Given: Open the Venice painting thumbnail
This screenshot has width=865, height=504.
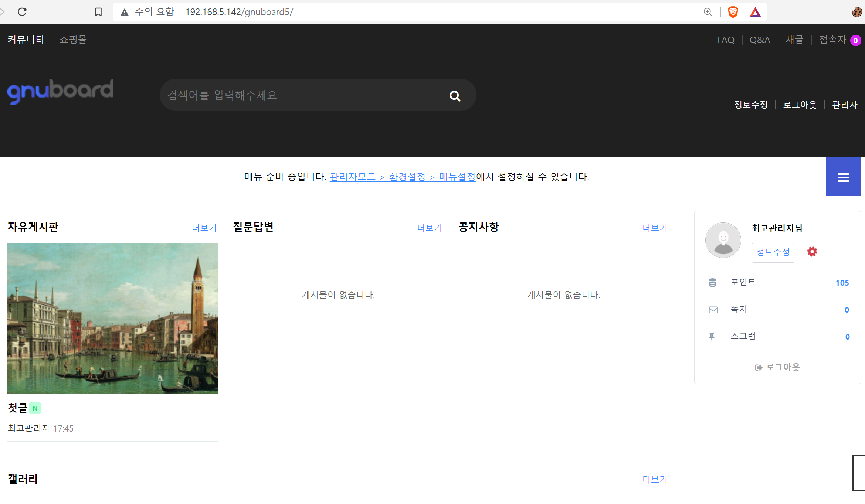Looking at the screenshot, I should tap(113, 318).
